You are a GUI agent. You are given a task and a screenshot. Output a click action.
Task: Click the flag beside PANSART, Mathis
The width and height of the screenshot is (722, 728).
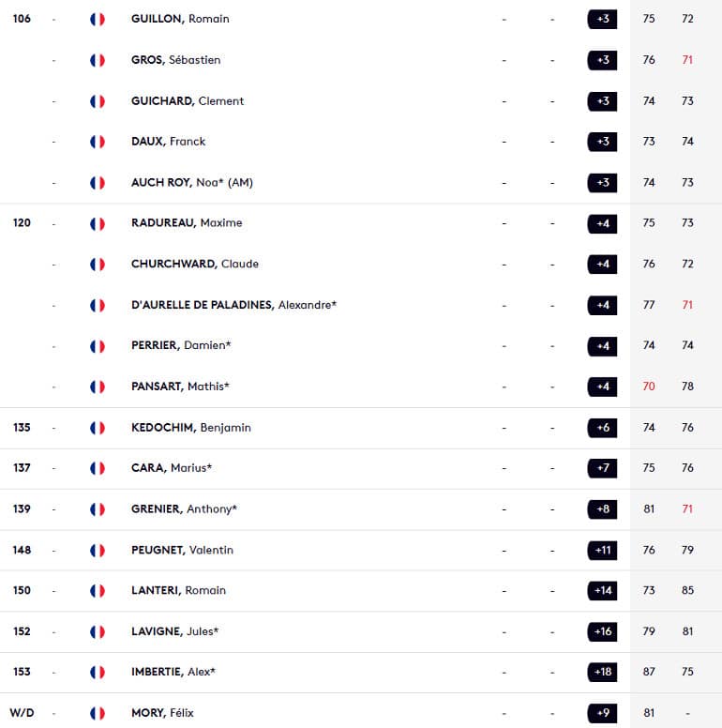pyautogui.click(x=98, y=387)
